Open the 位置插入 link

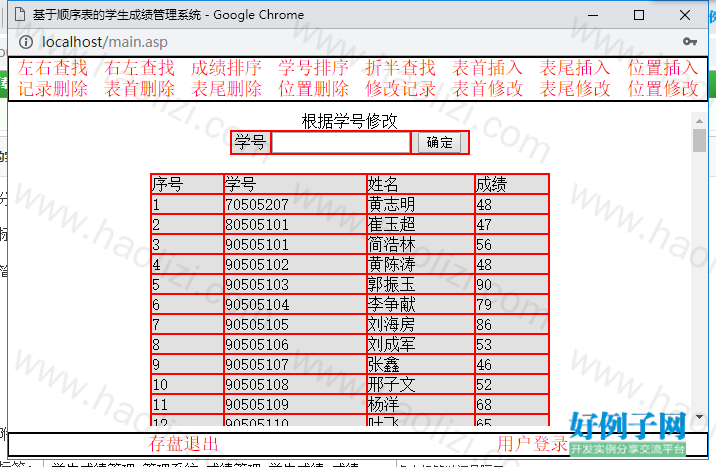[663, 68]
